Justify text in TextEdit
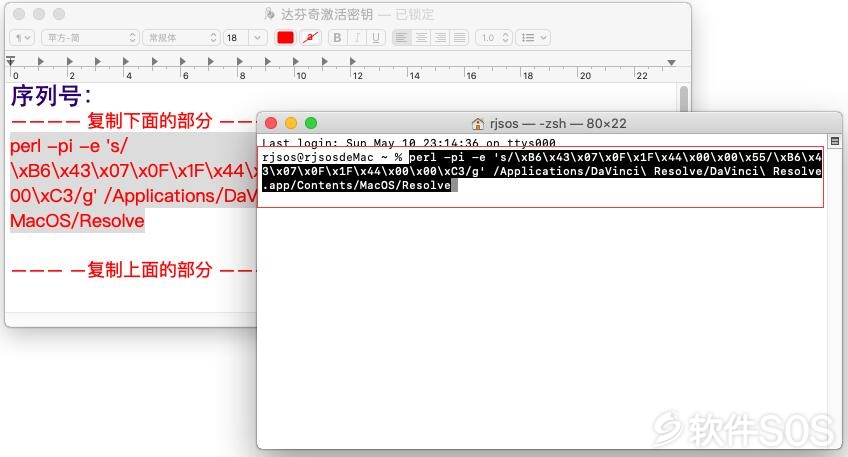The image size is (848, 457). tap(459, 37)
